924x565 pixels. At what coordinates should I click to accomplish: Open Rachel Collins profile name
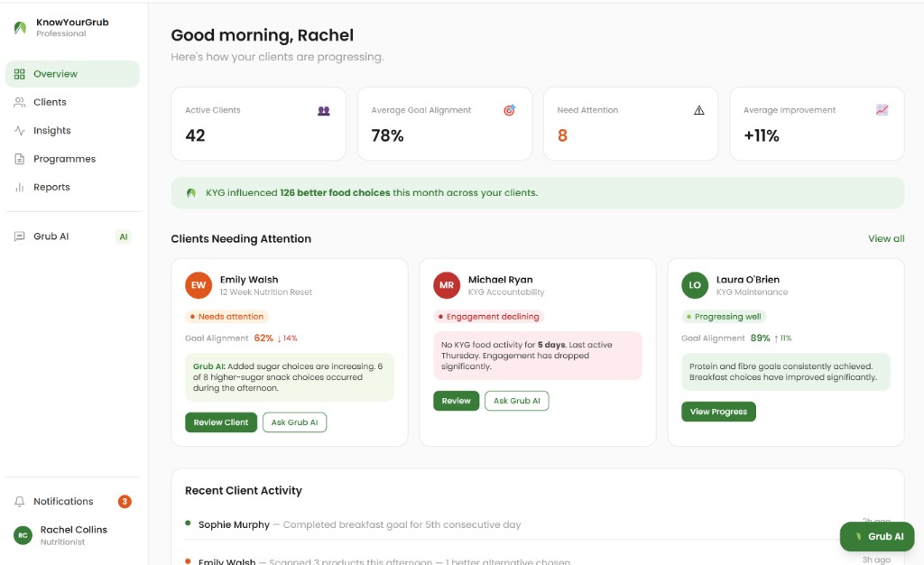[74, 530]
